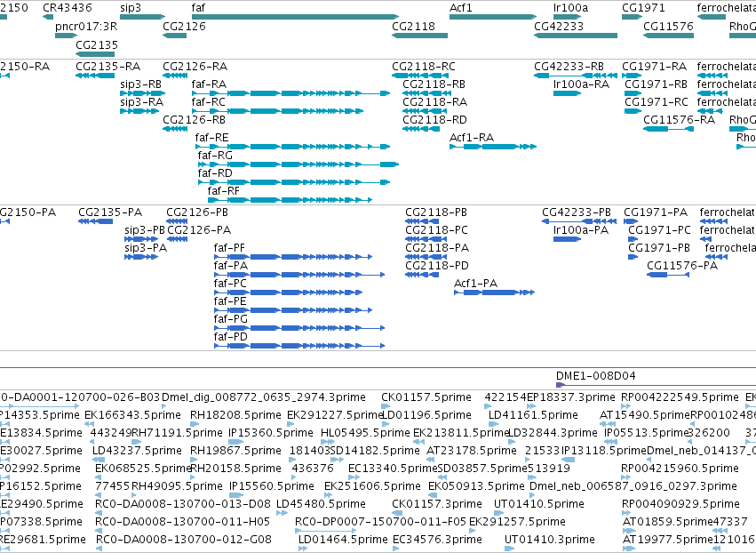
Task: Select the faf-RC transcript label
Action: [208, 102]
